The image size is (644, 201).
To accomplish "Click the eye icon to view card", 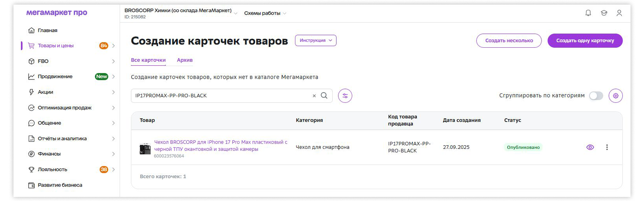I will [x=590, y=147].
